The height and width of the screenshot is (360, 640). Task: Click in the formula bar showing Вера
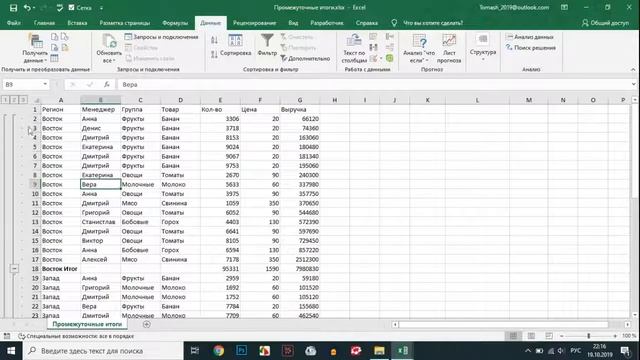coord(376,84)
